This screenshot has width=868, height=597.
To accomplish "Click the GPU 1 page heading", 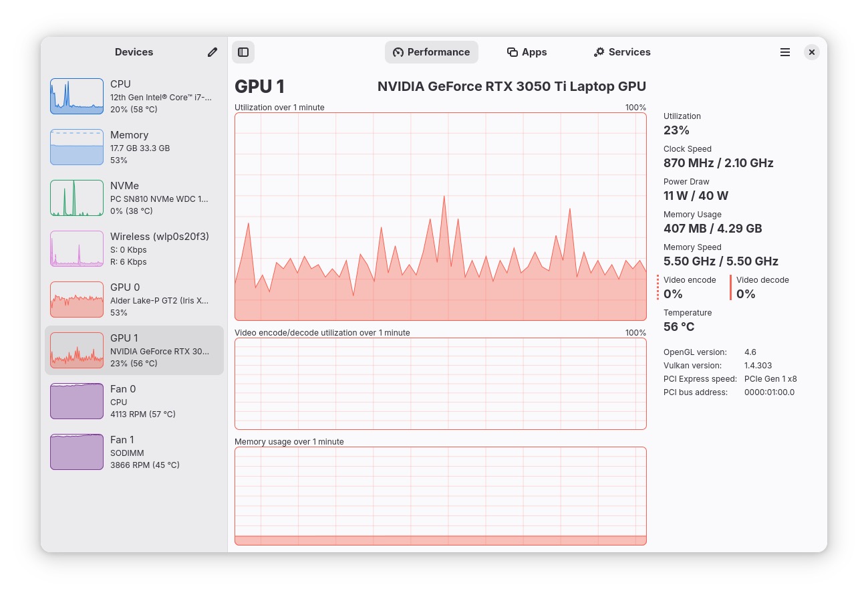I will click(259, 86).
